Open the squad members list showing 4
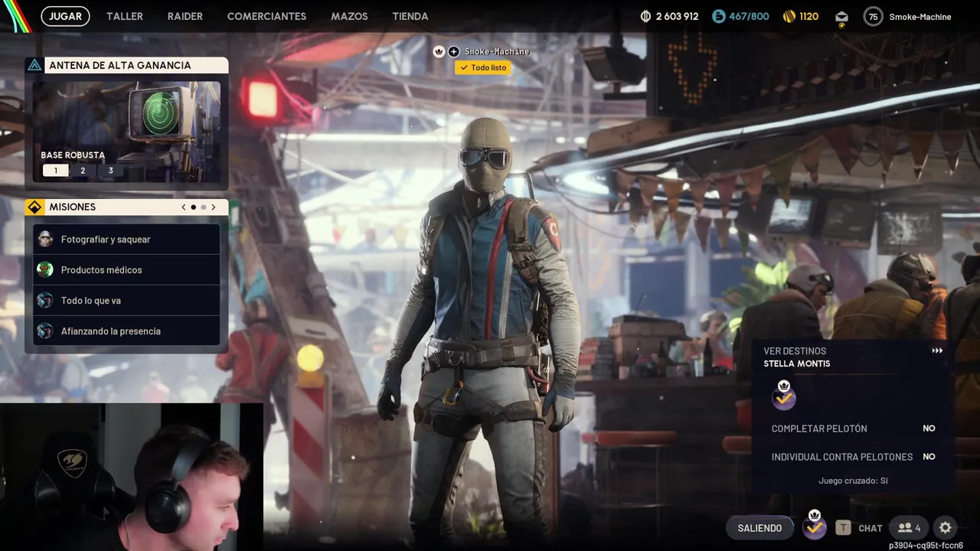Image resolution: width=980 pixels, height=551 pixels. 910,528
